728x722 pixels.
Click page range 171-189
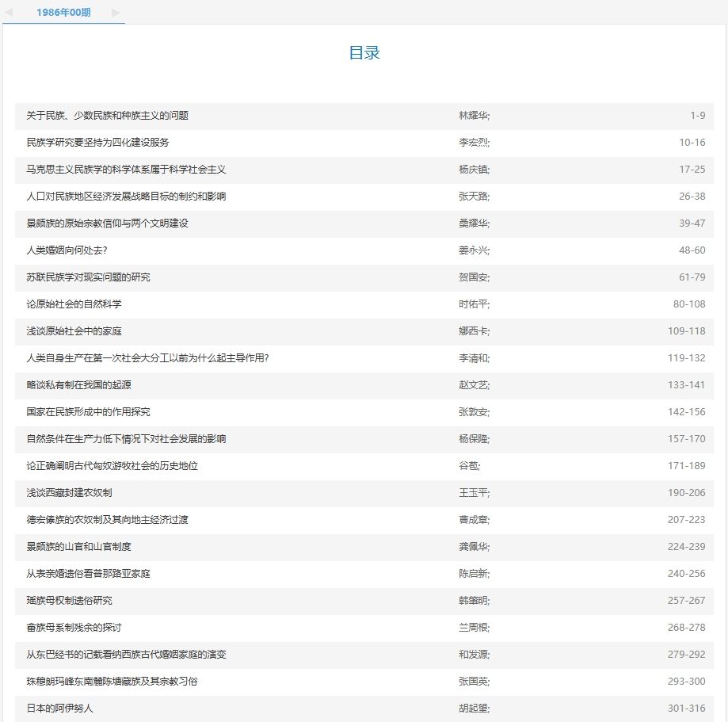(x=687, y=465)
